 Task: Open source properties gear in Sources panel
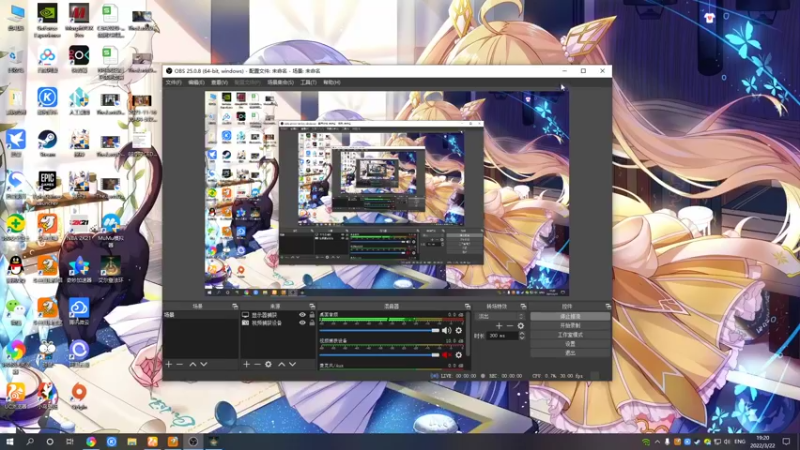(x=268, y=364)
